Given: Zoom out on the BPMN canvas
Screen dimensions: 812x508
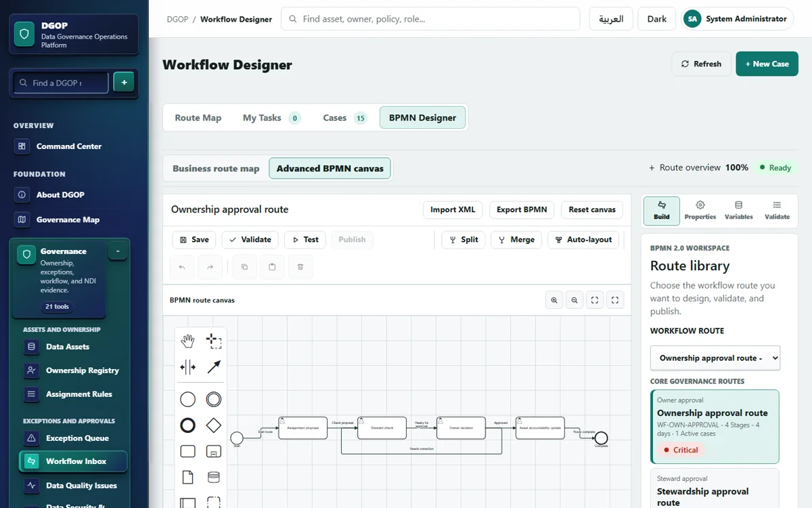Looking at the screenshot, I should point(574,300).
